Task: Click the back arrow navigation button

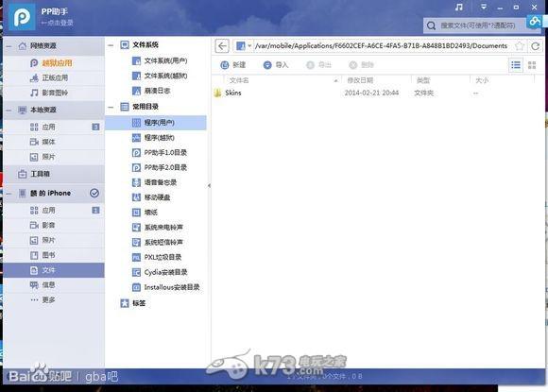Action: coord(222,46)
